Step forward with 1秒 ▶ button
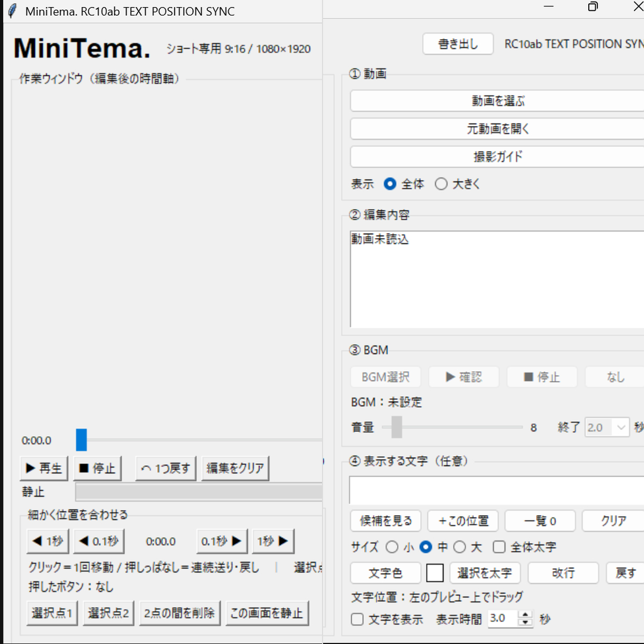Viewport: 644px width, 644px height. coord(273,541)
